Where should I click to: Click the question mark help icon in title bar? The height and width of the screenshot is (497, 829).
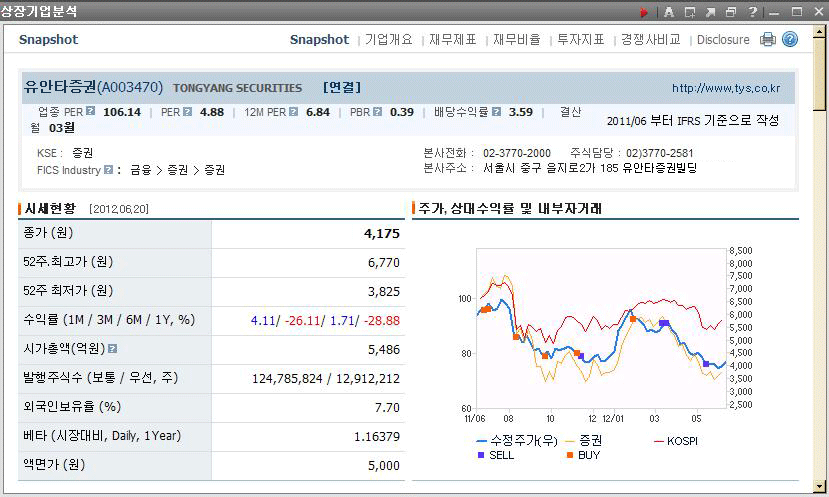point(752,12)
